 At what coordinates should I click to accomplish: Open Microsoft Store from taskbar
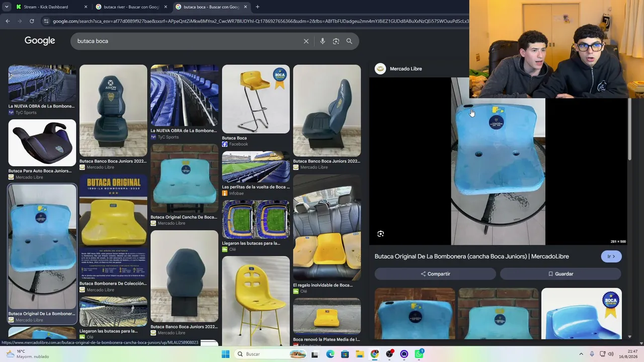pyautogui.click(x=345, y=354)
